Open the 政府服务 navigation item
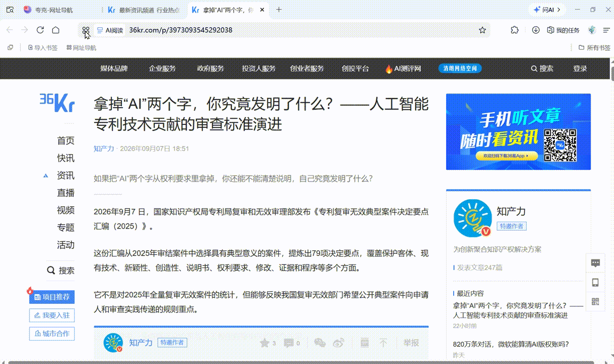The image size is (614, 364). [x=210, y=69]
